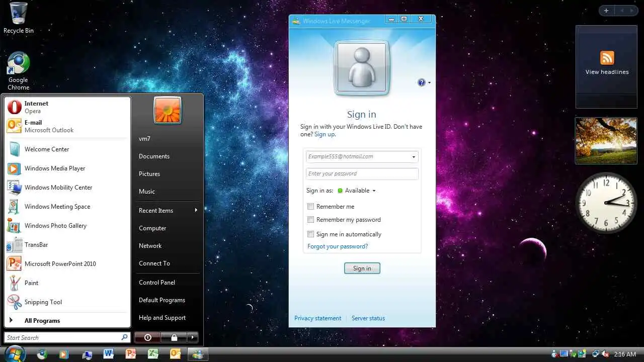Click the Sign up link
This screenshot has height=362, width=644.
(x=325, y=134)
